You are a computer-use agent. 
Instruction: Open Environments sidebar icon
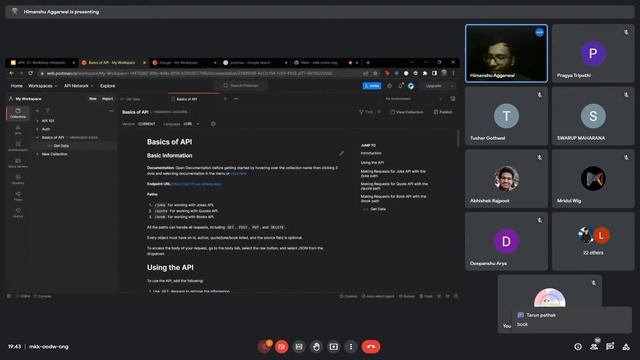18,146
